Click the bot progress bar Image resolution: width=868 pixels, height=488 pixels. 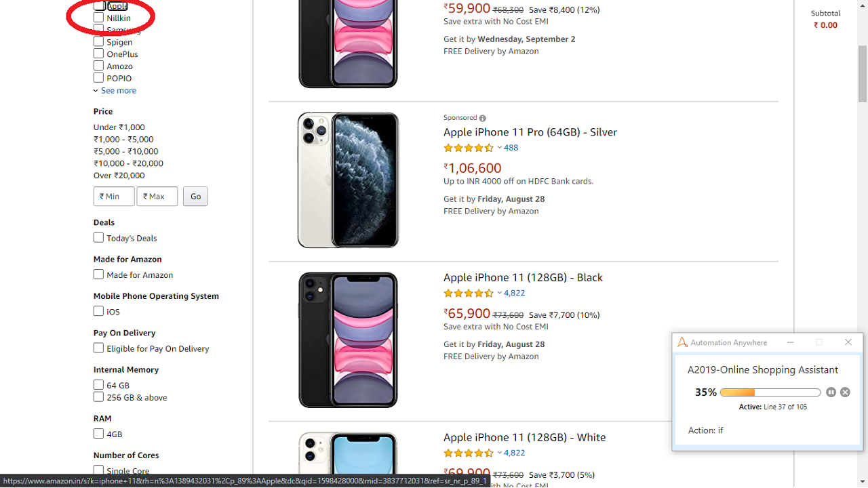point(770,392)
